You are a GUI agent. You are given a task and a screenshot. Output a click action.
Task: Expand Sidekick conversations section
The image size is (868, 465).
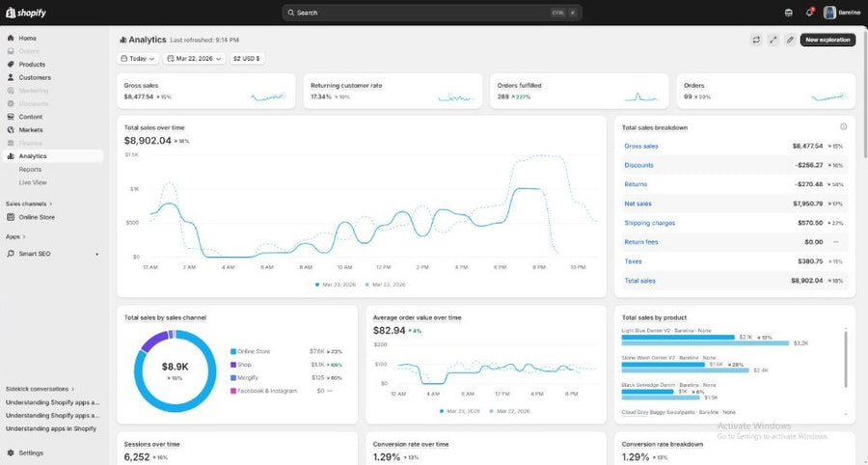pos(40,389)
